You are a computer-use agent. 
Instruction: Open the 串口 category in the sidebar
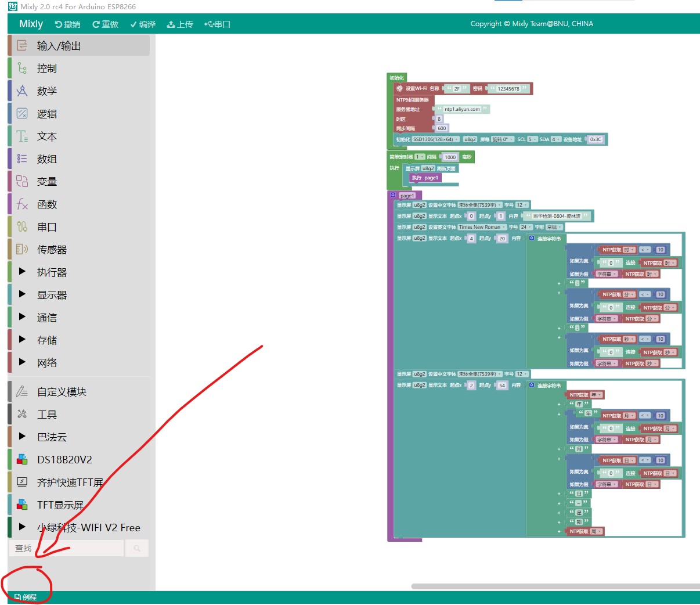click(x=79, y=226)
